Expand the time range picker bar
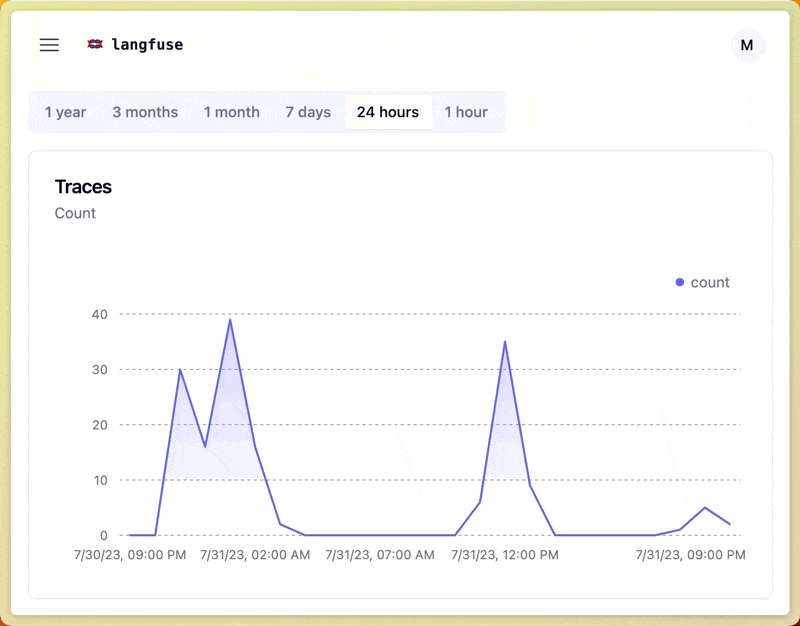The image size is (800, 626). coord(266,112)
